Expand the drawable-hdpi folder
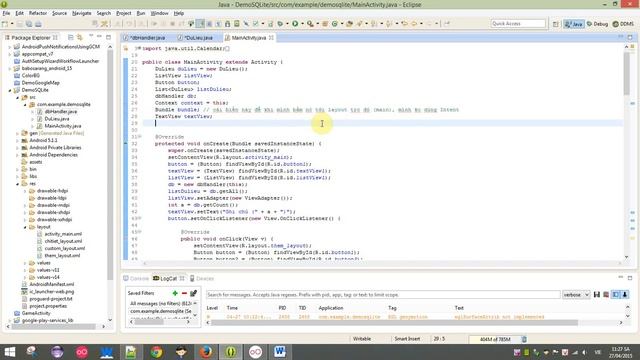Screen dimensions: 640x360 (x=25, y=191)
